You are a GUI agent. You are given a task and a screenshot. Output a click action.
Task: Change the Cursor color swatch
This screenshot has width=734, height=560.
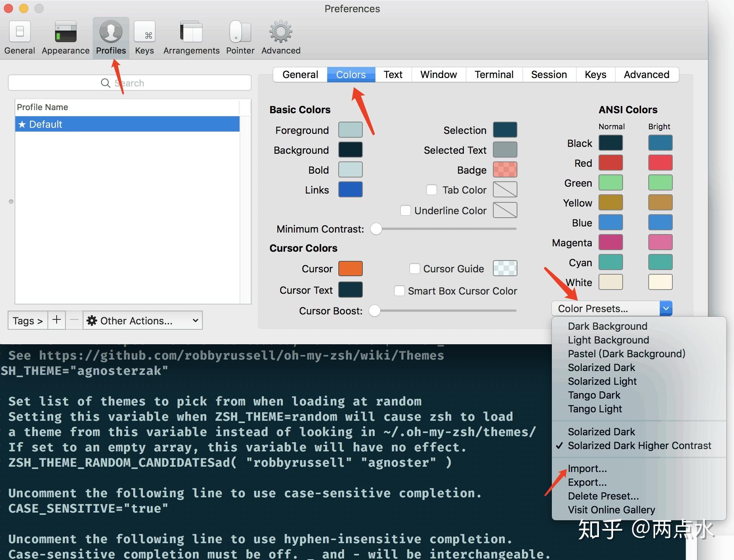[350, 268]
